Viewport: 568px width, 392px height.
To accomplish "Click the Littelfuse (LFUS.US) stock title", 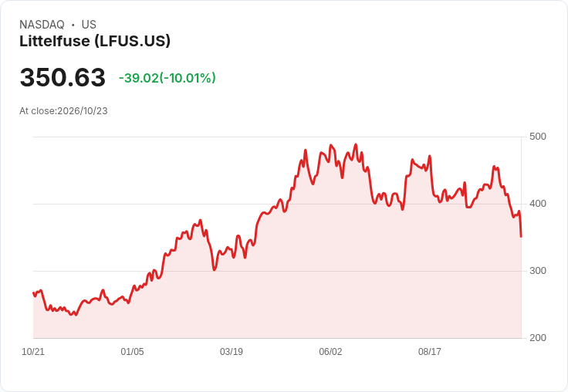I will pos(95,41).
